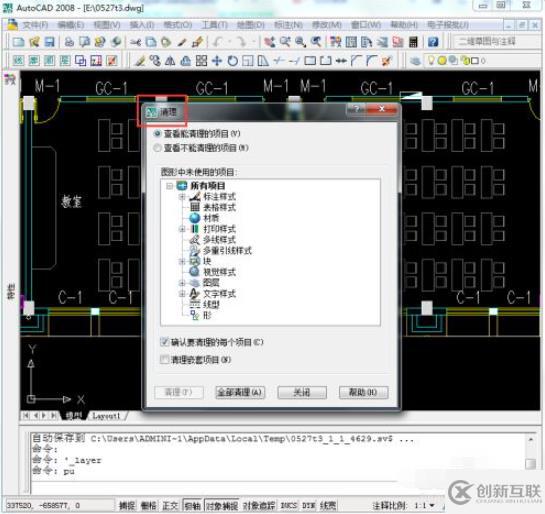Click the Close button in dialog
The image size is (545, 514).
pyautogui.click(x=302, y=393)
